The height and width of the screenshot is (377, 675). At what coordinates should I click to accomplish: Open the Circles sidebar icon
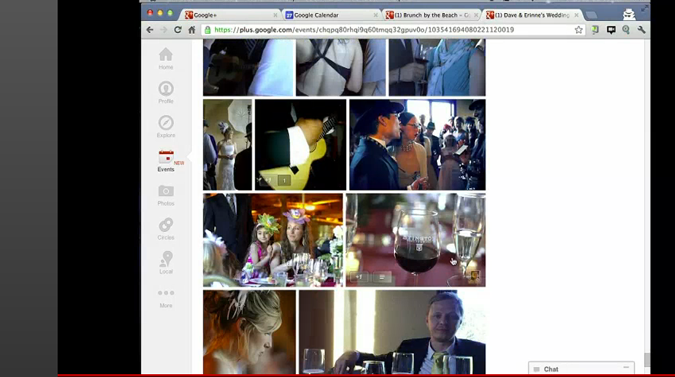point(166,229)
